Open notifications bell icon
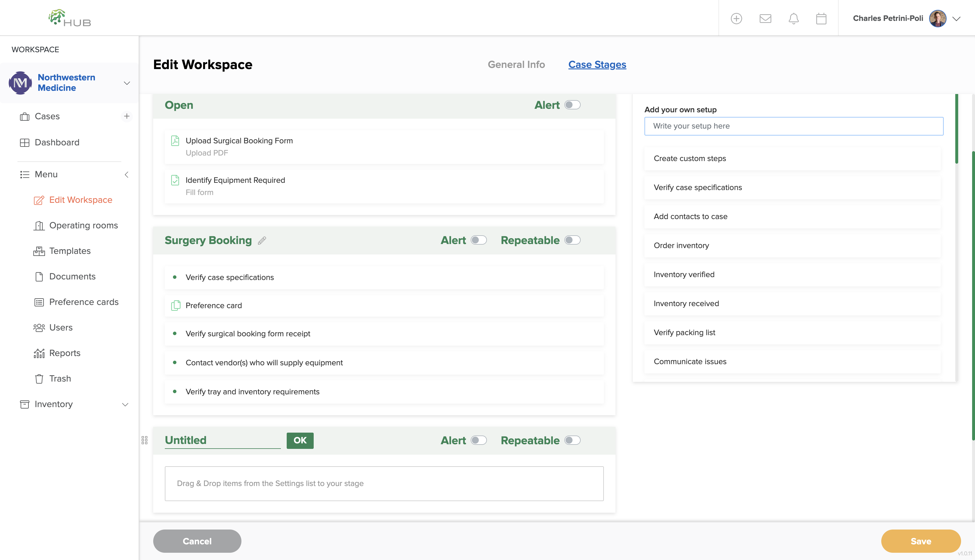The height and width of the screenshot is (560, 975). point(793,19)
